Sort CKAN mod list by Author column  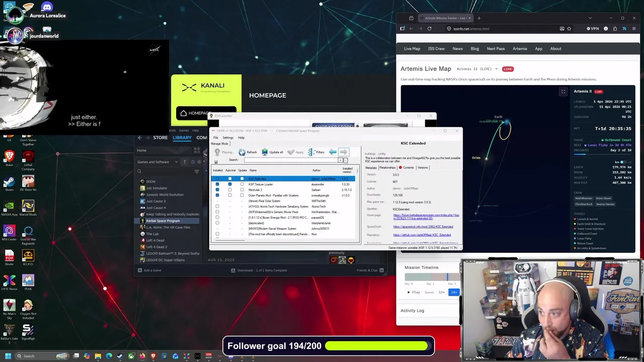(316, 170)
